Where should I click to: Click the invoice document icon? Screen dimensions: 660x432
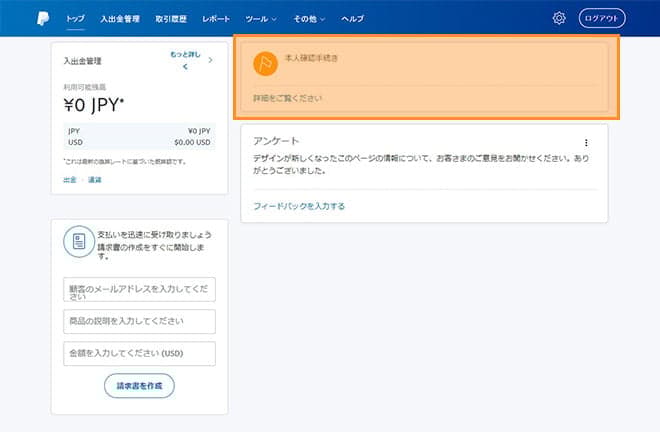(x=78, y=242)
